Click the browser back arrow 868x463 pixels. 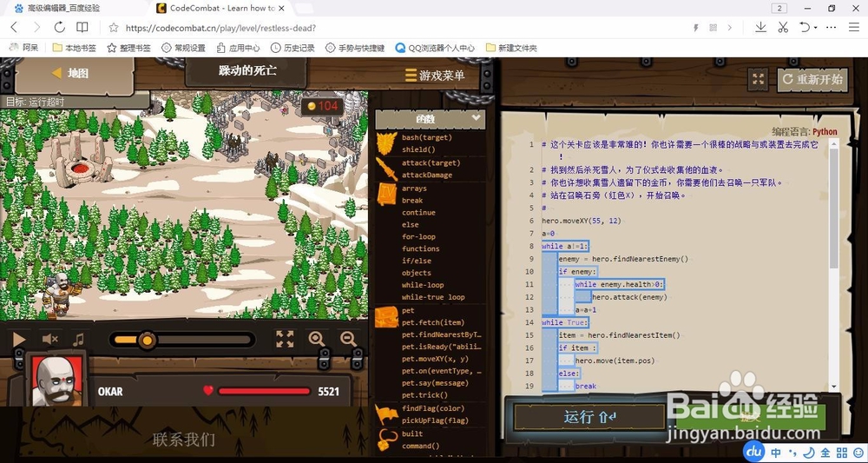click(15, 27)
